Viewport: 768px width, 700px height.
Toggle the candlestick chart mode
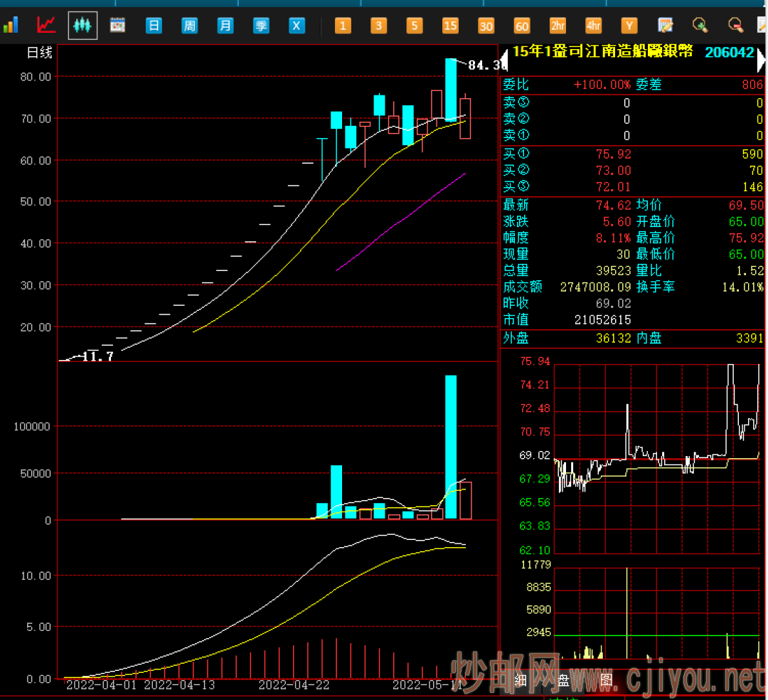82,26
